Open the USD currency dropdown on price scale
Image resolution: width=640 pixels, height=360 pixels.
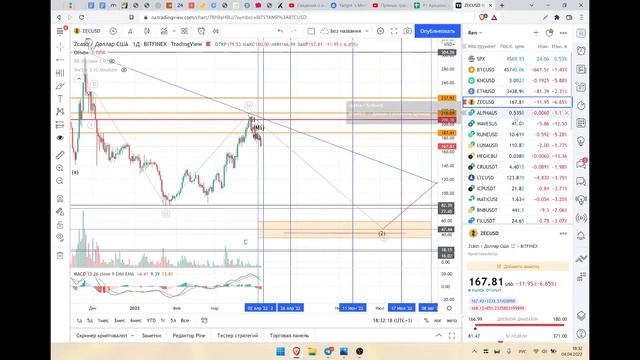coord(449,44)
